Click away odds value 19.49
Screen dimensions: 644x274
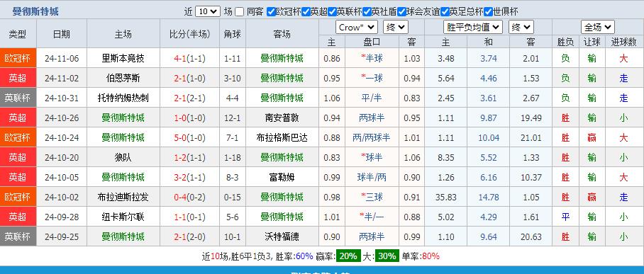point(532,118)
